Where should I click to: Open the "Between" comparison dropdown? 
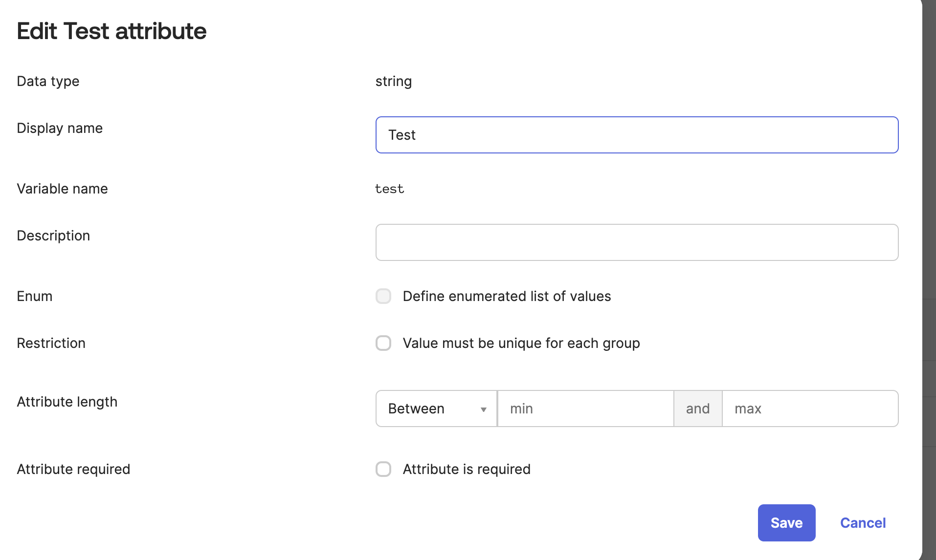tap(435, 409)
